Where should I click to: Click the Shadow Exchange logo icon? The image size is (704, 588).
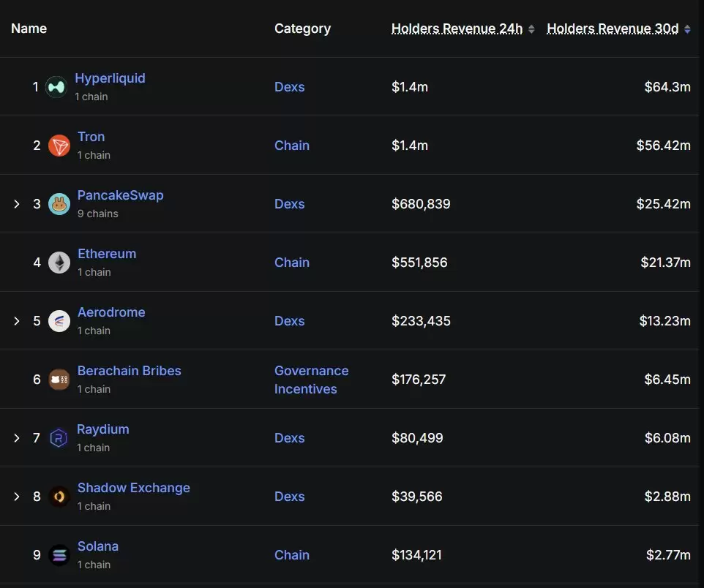click(x=59, y=497)
